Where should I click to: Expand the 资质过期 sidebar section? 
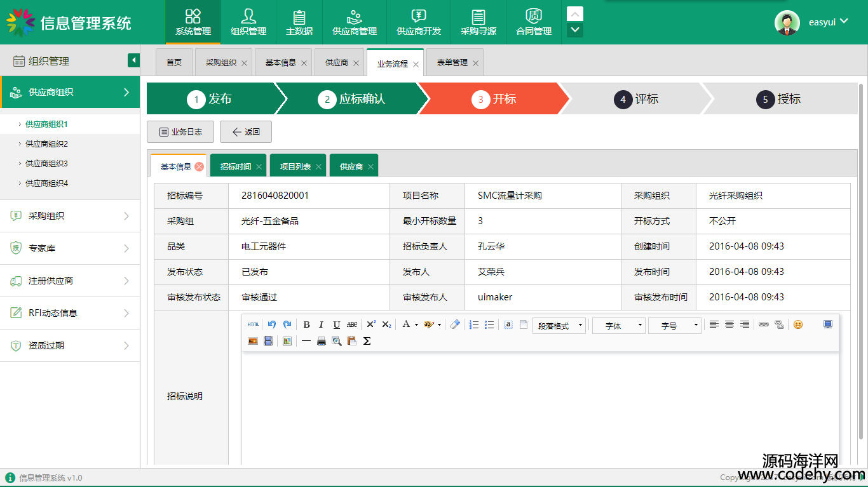[x=70, y=345]
